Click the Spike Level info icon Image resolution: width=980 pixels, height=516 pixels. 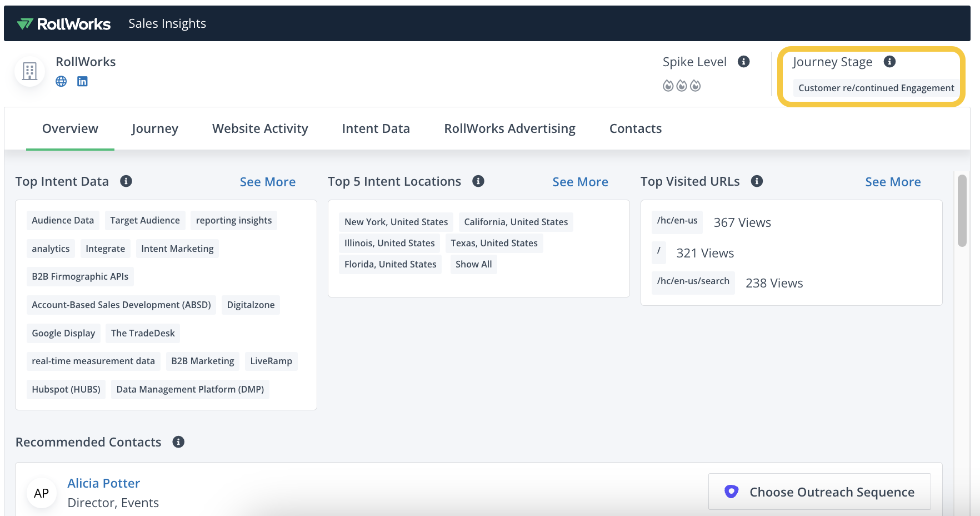743,62
